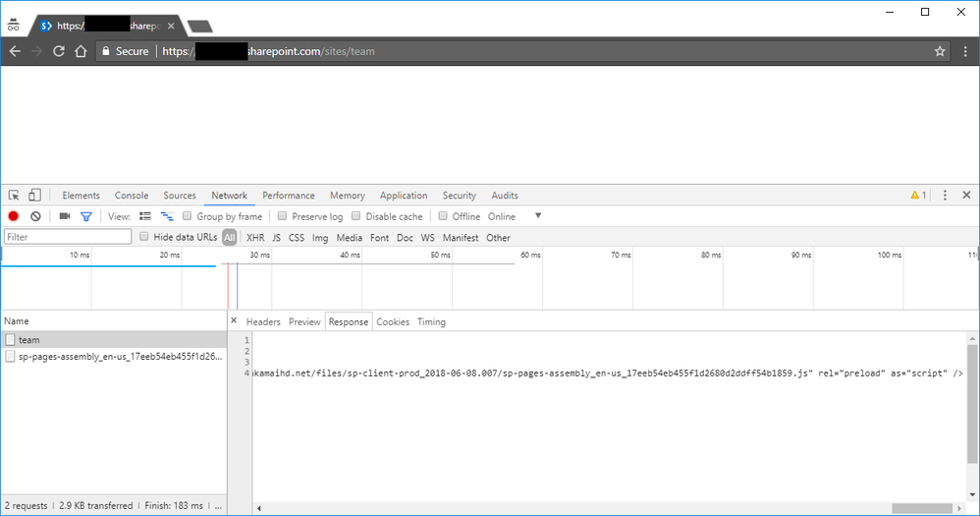
Task: Click the response pane vertical scrollbar thumb
Action: 972,403
